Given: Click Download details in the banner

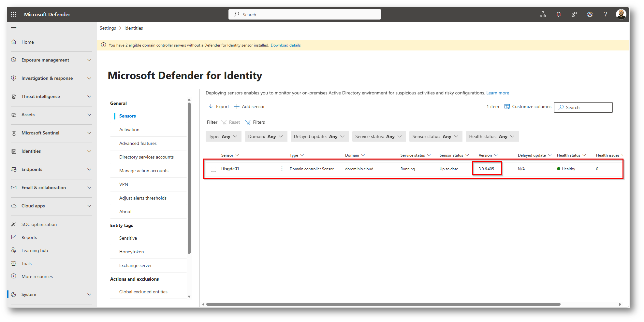Looking at the screenshot, I should 285,45.
